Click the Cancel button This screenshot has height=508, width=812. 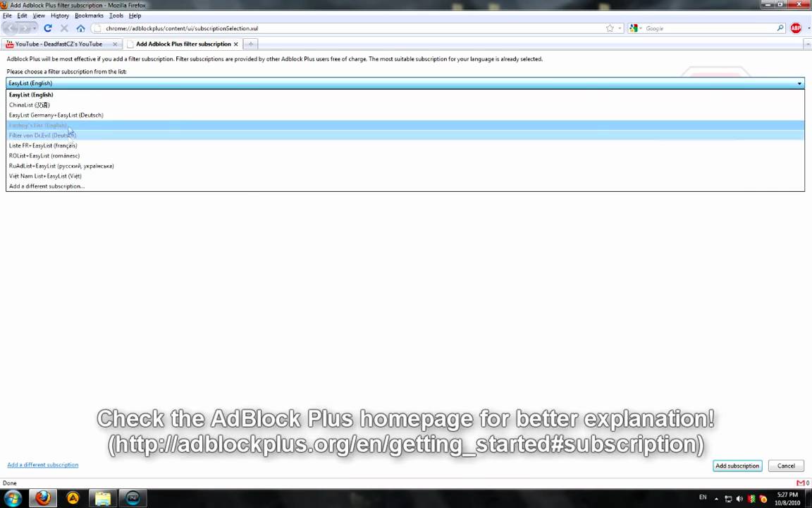click(786, 466)
